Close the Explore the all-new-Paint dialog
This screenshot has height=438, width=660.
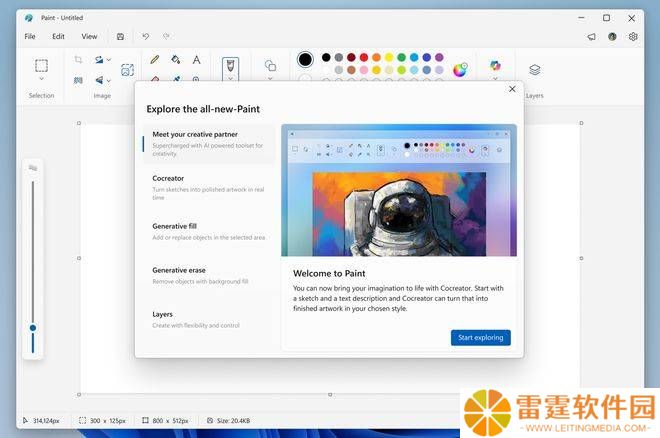click(512, 89)
